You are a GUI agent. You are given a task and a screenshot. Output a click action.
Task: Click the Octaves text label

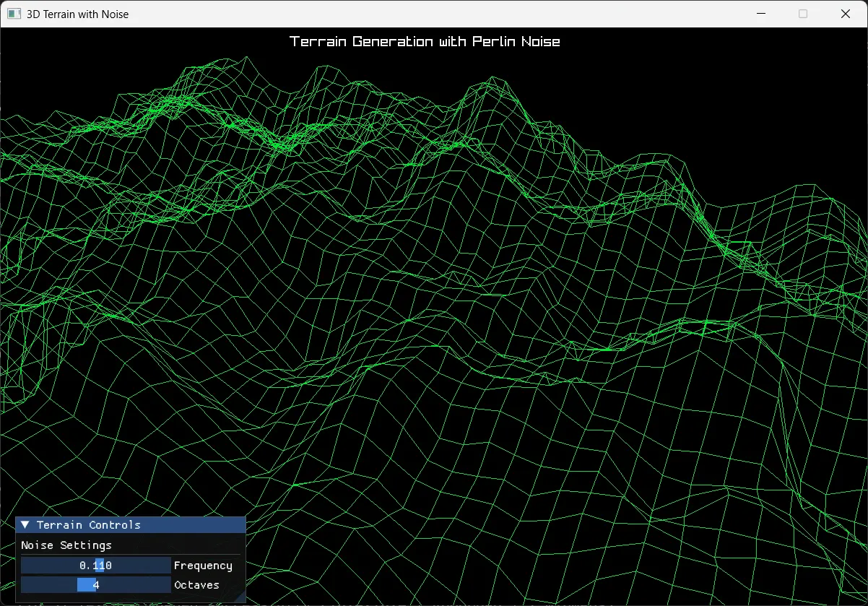coord(196,585)
